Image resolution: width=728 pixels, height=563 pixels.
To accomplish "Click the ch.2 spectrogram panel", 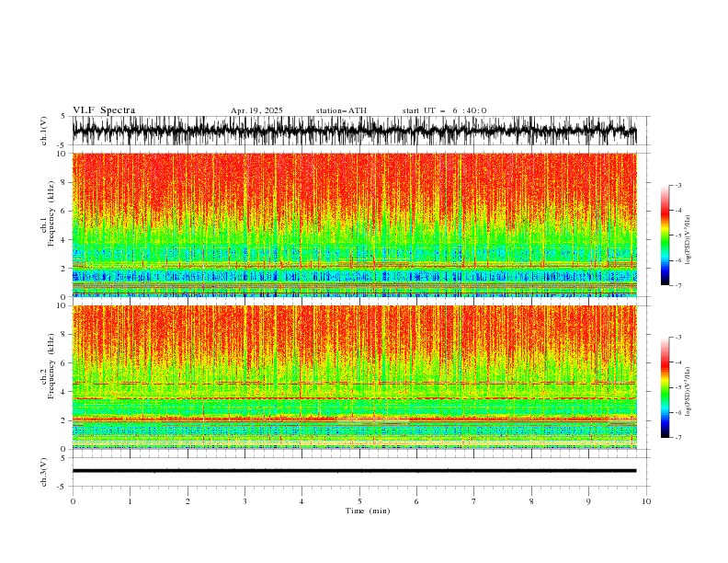I will tap(354, 377).
